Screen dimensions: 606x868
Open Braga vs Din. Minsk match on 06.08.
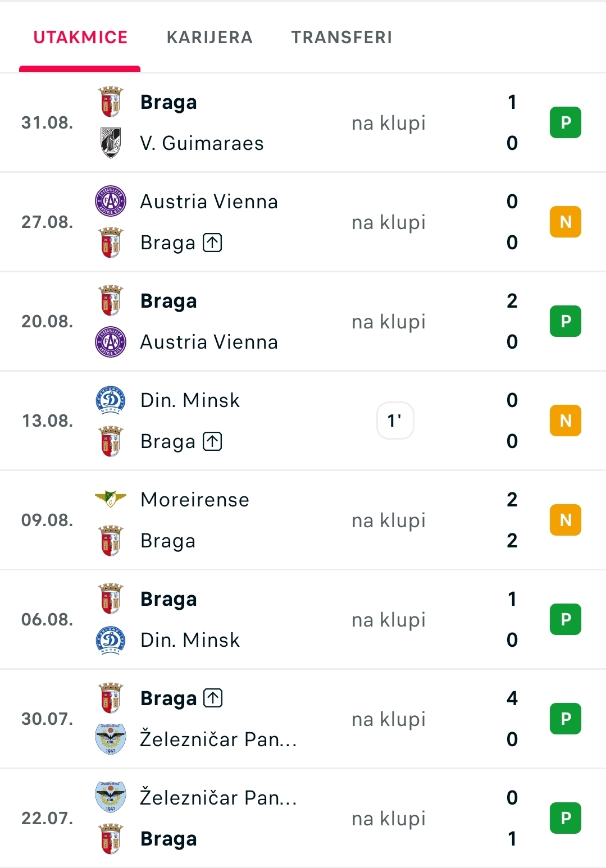point(303,619)
